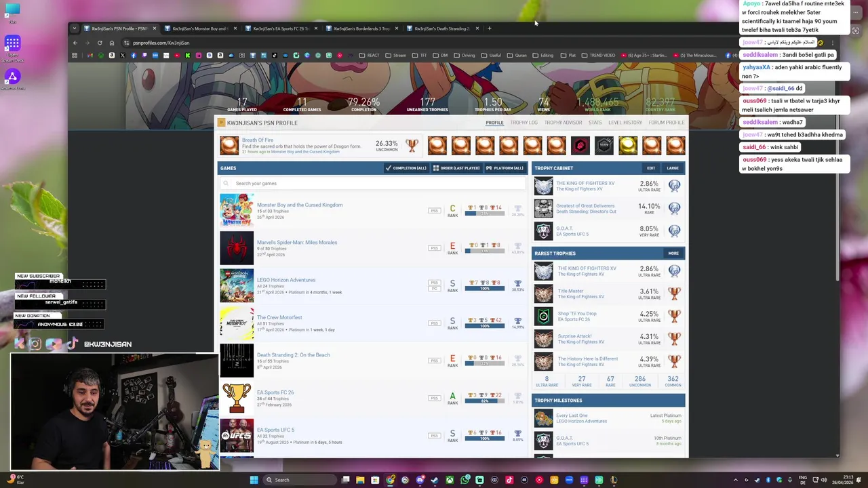Screen dimensions: 868x488
Task: Open the Steam icon on the taskbar
Action: coord(435,480)
